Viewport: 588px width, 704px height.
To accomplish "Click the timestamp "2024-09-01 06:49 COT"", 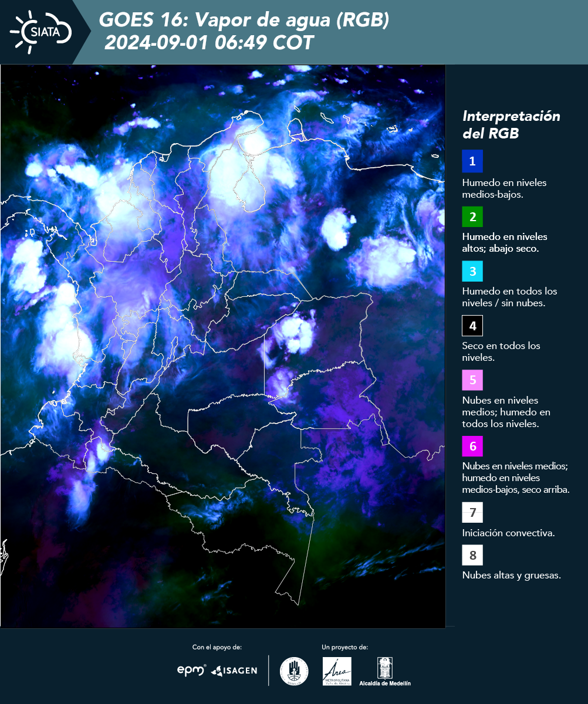I will pos(209,43).
